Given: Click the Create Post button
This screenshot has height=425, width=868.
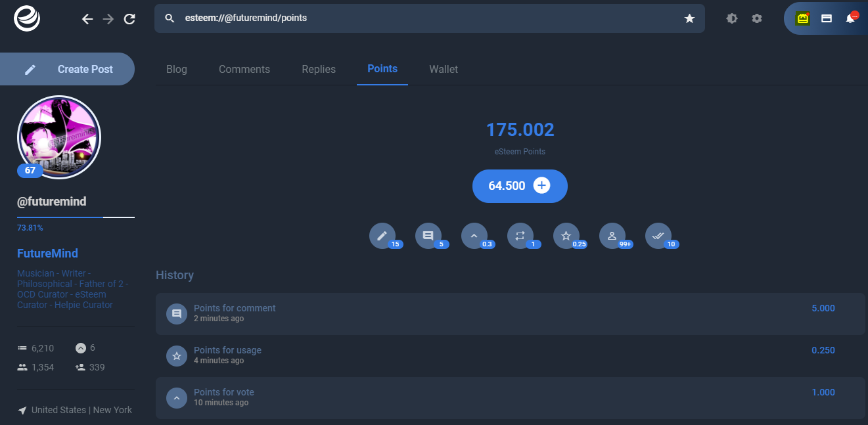Looking at the screenshot, I should coord(67,69).
